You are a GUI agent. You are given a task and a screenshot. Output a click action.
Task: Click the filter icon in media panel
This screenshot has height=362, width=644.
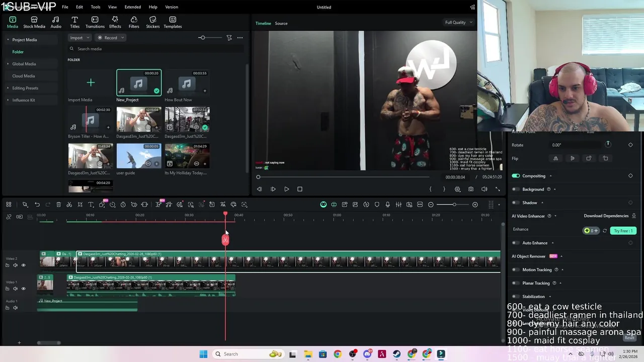click(x=229, y=38)
